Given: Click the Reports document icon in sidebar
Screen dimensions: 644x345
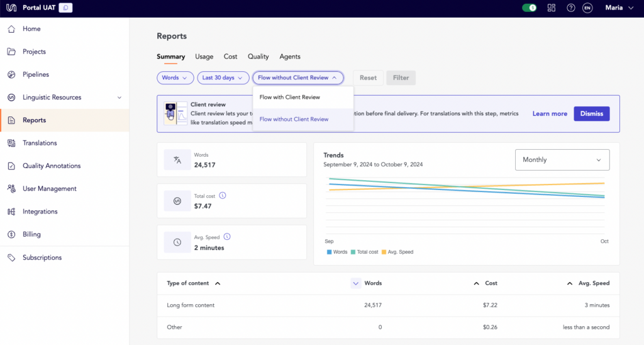Looking at the screenshot, I should tap(11, 120).
